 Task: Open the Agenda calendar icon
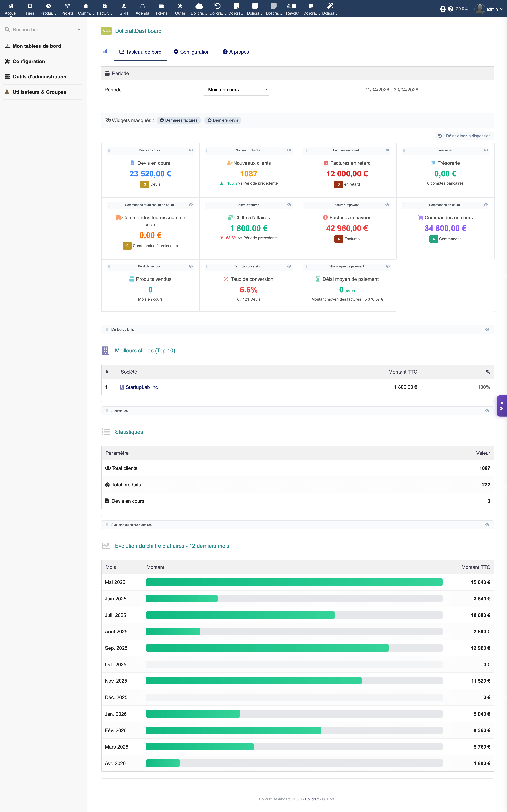pyautogui.click(x=142, y=6)
